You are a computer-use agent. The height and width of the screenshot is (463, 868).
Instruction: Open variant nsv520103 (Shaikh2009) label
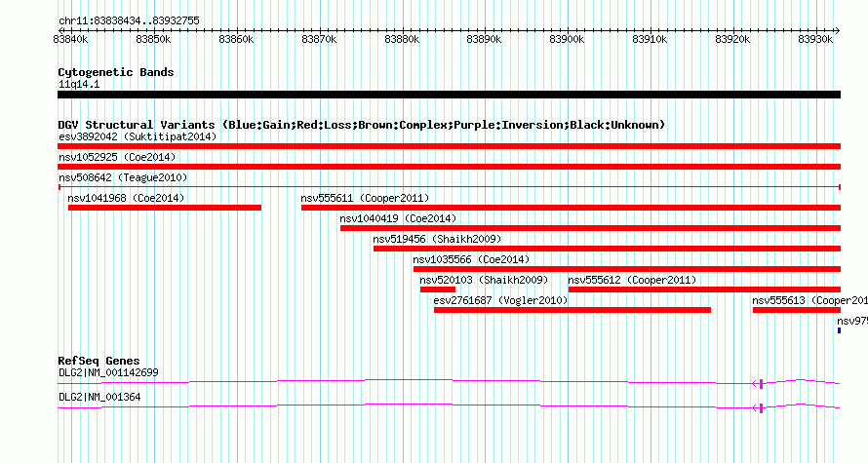484,280
